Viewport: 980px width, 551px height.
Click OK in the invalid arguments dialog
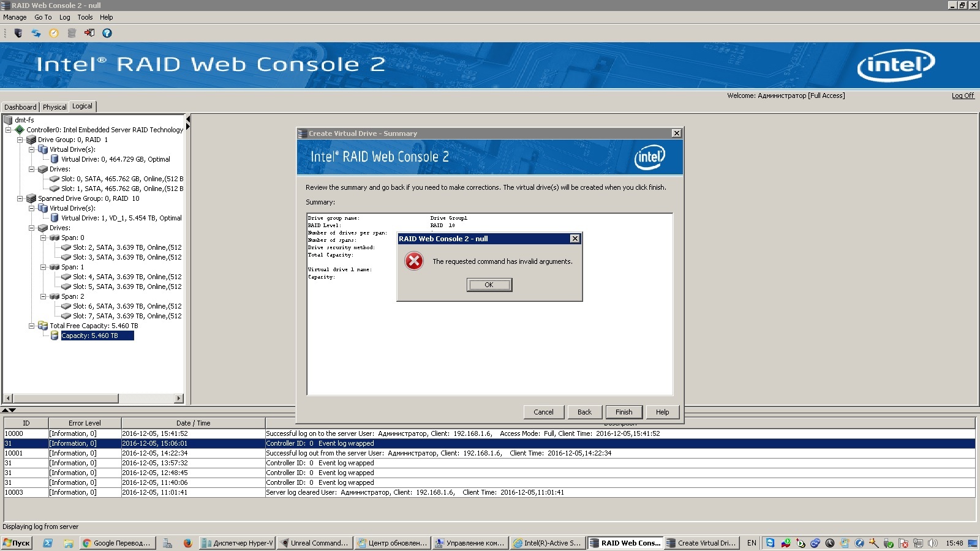point(489,285)
